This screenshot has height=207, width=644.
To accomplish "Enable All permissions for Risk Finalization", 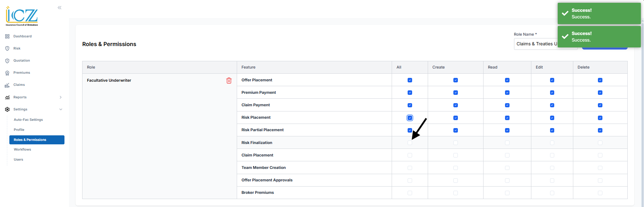I will coord(410,143).
